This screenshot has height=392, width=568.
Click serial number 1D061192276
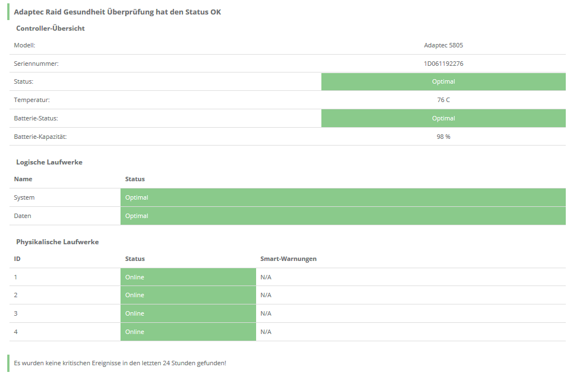click(443, 64)
